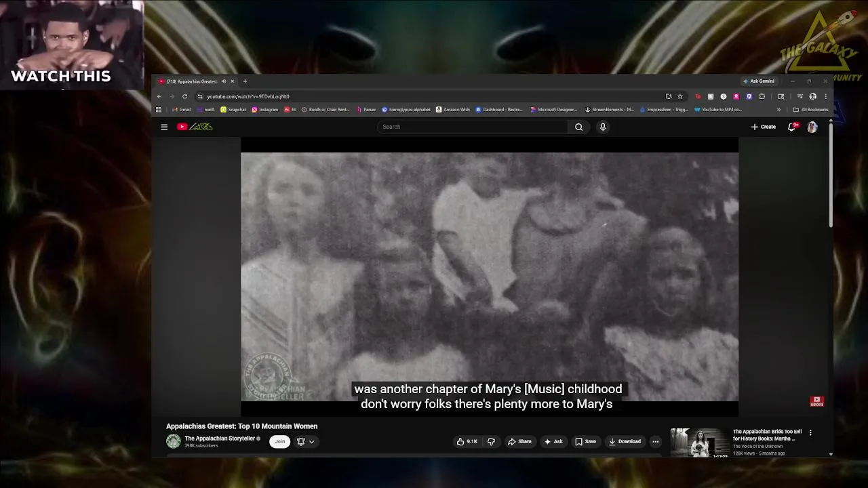Image resolution: width=868 pixels, height=488 pixels.
Task: Open subscription notification bell dropdown
Action: pos(305,441)
